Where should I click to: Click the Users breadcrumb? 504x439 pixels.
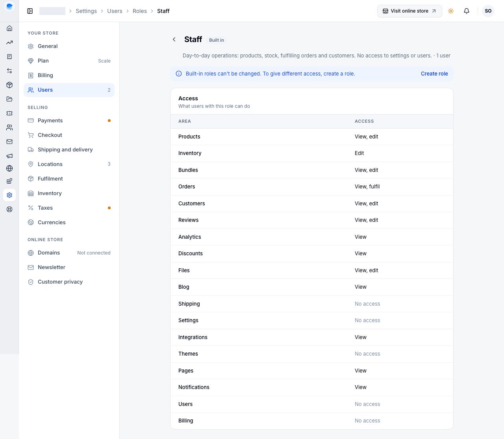115,11
